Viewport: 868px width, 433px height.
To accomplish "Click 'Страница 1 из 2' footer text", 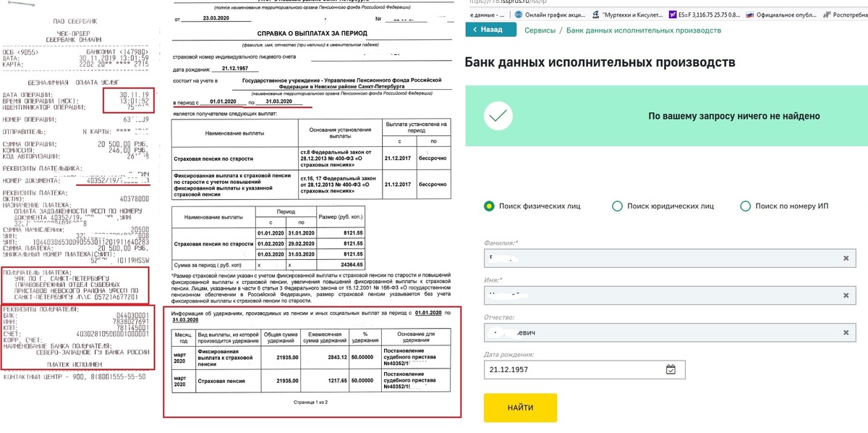I will 312,400.
